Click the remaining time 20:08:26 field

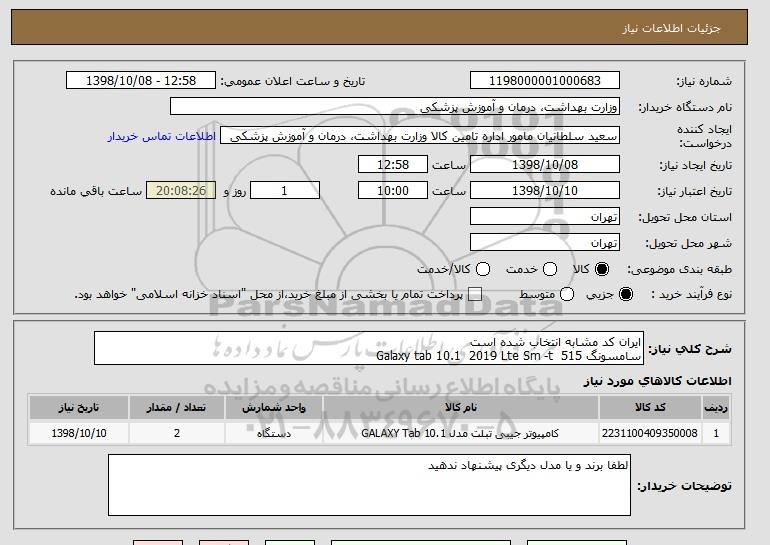pos(181,191)
